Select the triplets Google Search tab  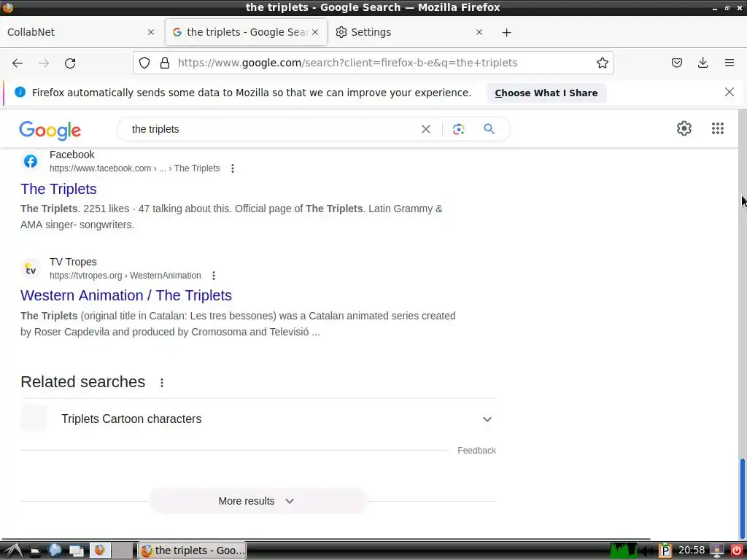[246, 32]
